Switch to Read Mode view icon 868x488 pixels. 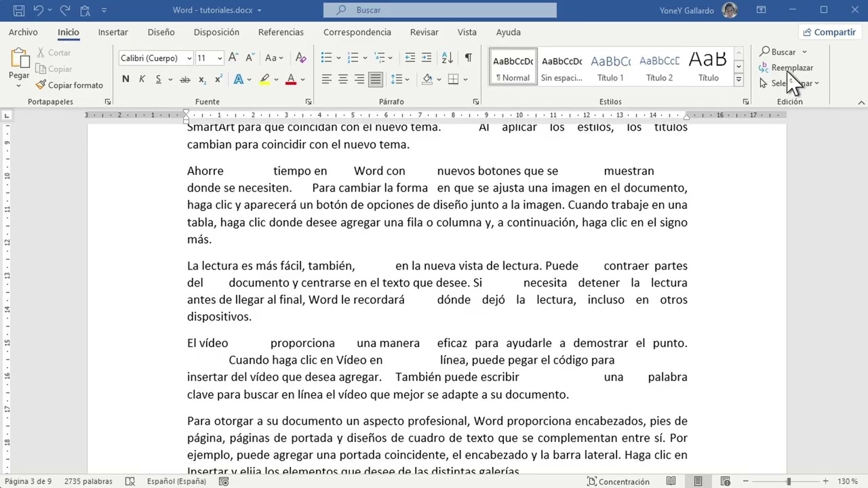(671, 481)
